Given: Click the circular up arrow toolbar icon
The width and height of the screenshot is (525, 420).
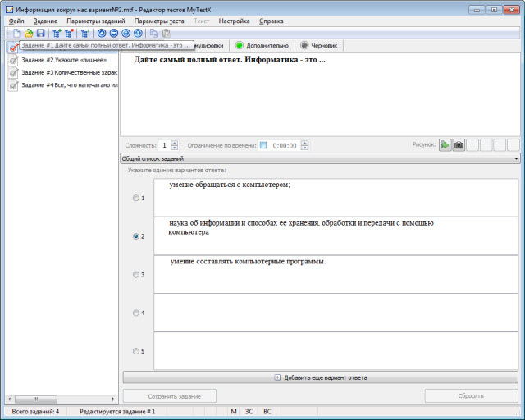Looking at the screenshot, I should tap(102, 34).
